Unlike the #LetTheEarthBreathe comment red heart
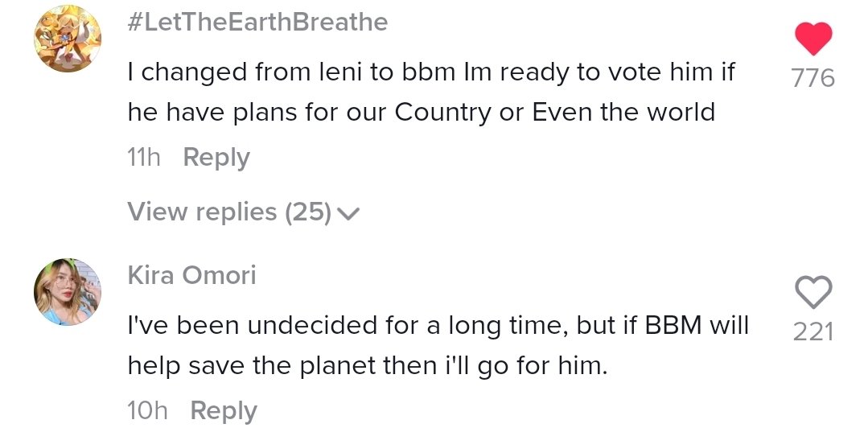 [x=813, y=39]
